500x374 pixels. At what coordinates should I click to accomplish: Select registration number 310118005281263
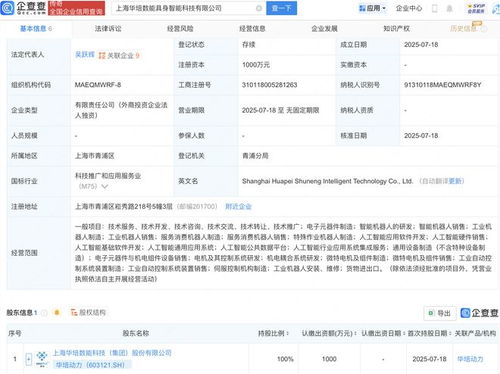point(269,85)
